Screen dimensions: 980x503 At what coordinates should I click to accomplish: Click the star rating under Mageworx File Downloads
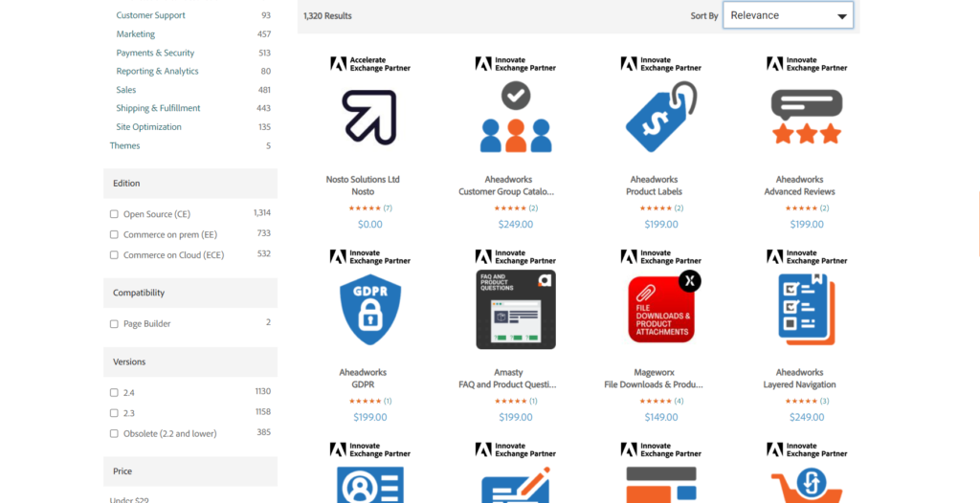click(x=656, y=401)
